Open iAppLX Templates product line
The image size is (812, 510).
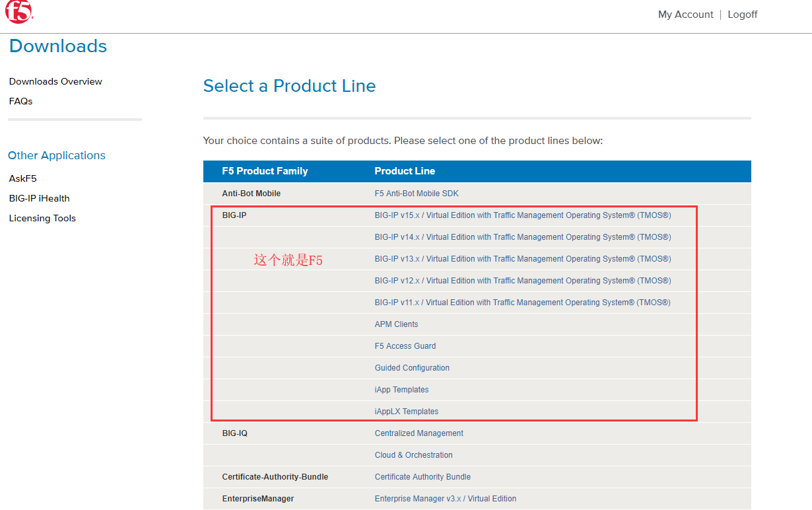click(407, 412)
